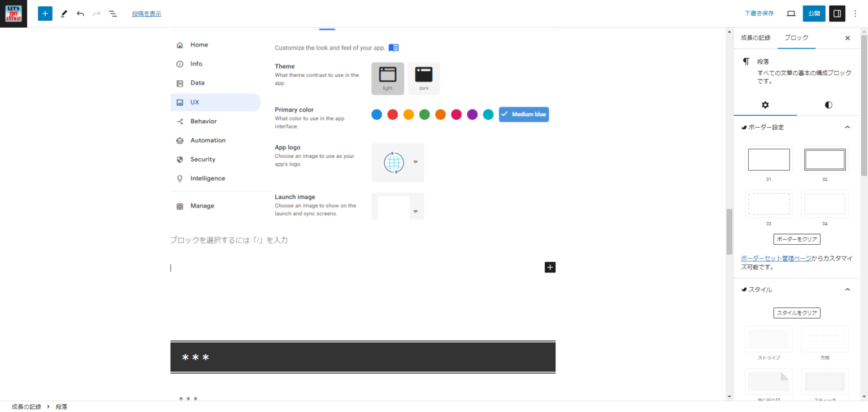Close the settings sidebar with X

847,38
